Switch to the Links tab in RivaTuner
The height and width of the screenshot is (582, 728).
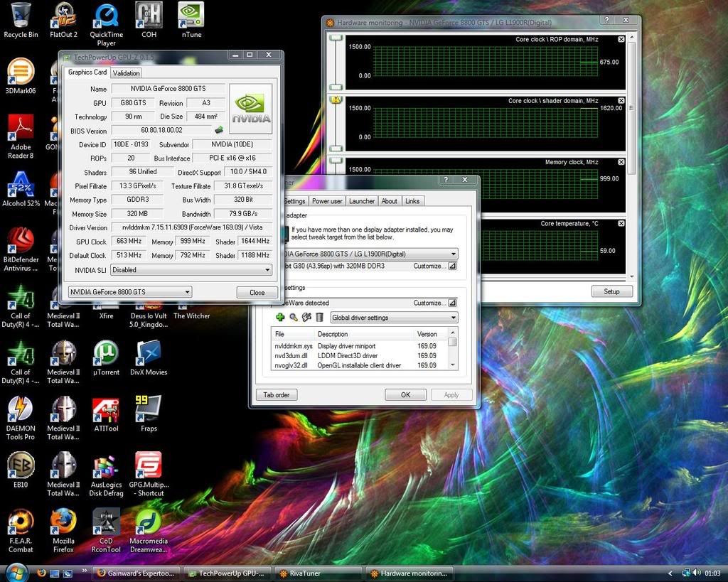click(x=412, y=201)
